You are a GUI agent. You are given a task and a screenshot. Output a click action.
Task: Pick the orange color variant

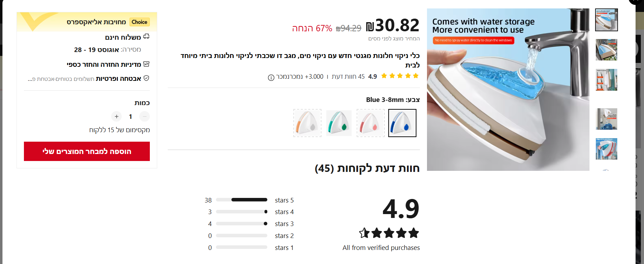307,123
